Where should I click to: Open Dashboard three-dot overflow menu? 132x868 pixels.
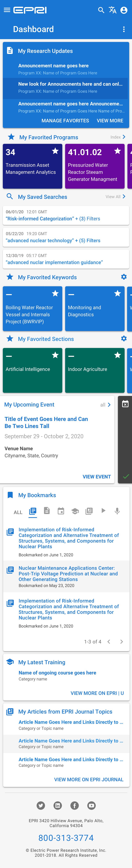click(x=124, y=29)
